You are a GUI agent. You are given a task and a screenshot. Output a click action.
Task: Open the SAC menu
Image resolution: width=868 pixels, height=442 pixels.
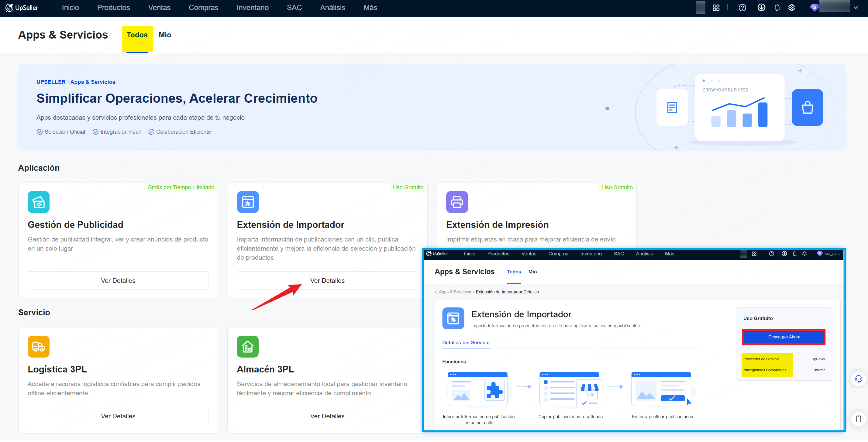[294, 8]
